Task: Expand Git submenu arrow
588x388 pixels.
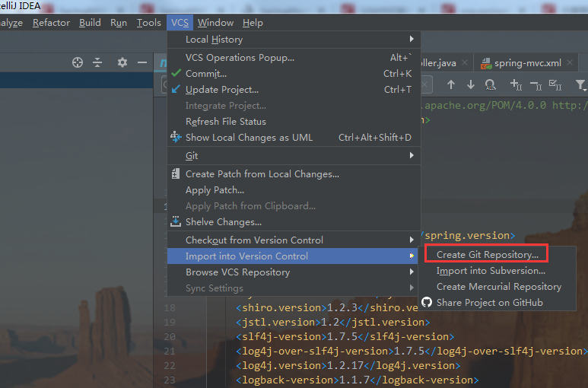Action: 412,155
